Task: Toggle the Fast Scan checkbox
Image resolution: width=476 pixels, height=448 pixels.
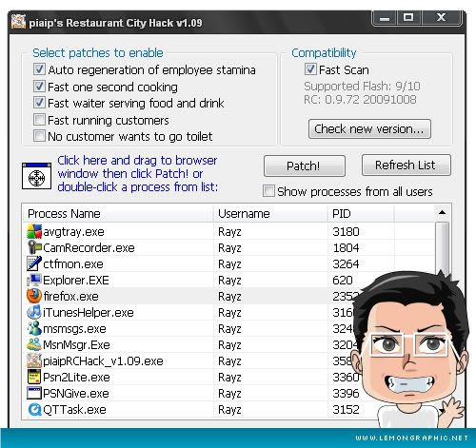Action: 310,69
